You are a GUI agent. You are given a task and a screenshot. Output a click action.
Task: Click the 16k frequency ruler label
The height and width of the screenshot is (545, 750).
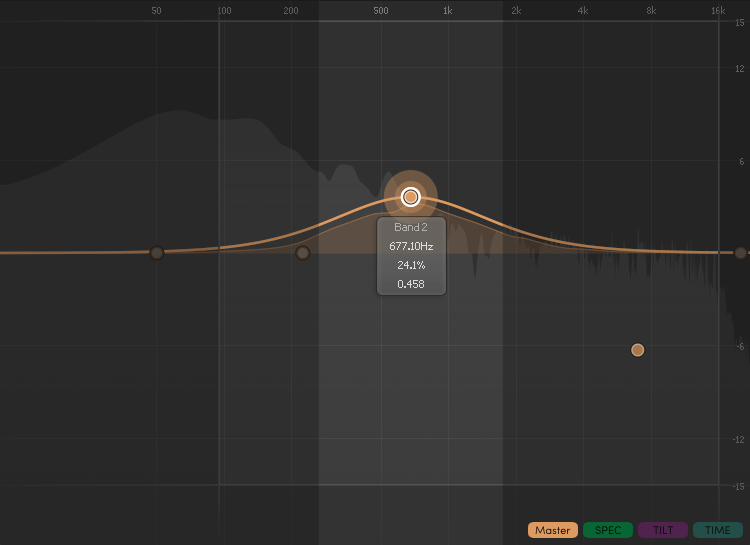coord(718,10)
